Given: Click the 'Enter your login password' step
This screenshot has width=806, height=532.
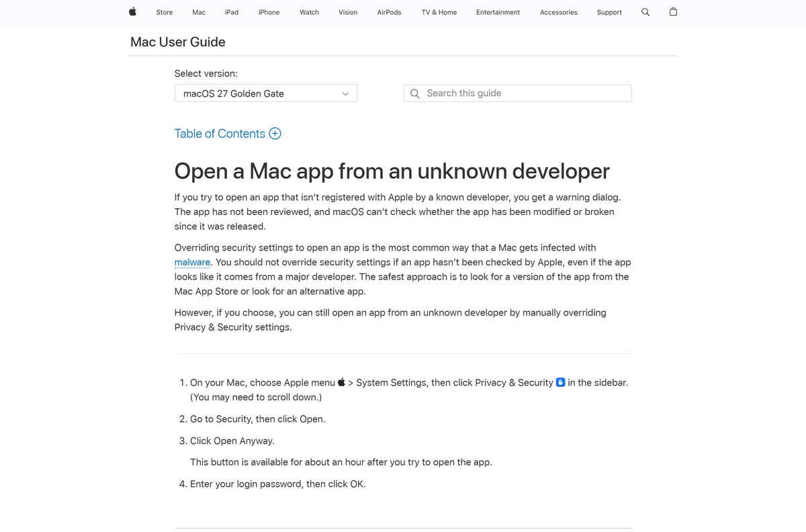Looking at the screenshot, I should point(278,484).
